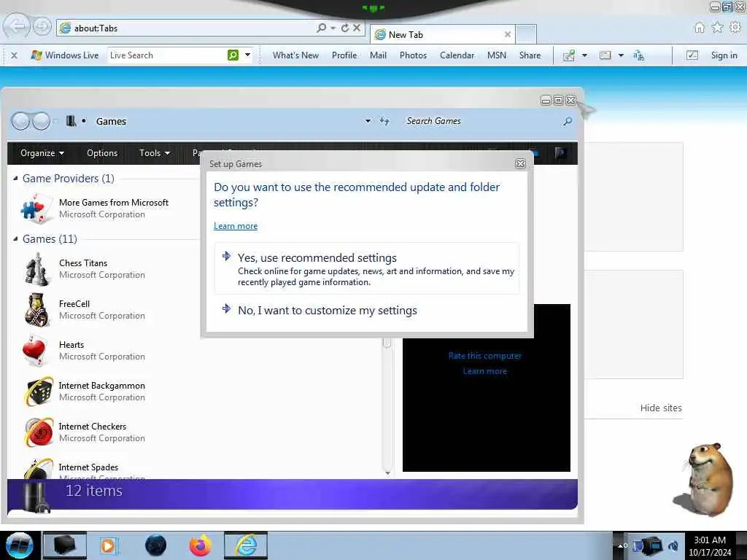Open Photos in Windows Live toolbar
Viewport: 747px width, 560px height.
coord(413,55)
